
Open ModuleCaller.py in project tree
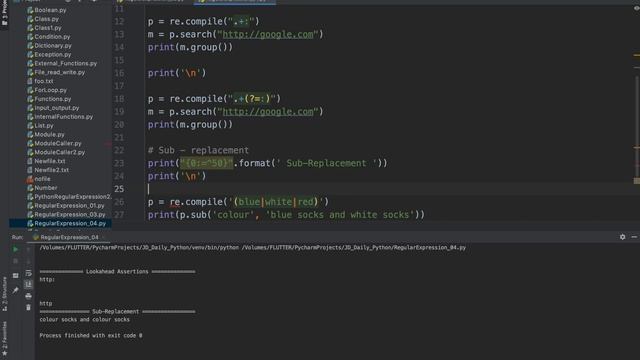pos(58,143)
